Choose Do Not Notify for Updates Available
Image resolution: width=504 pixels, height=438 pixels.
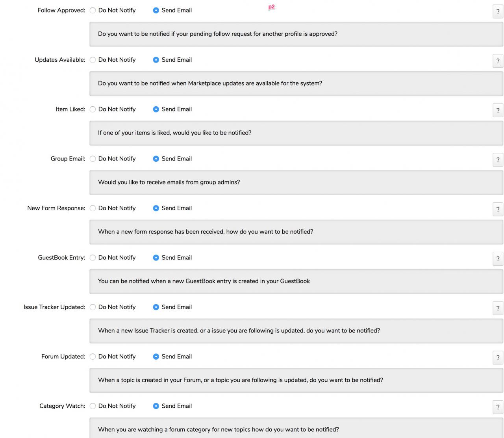coord(93,60)
